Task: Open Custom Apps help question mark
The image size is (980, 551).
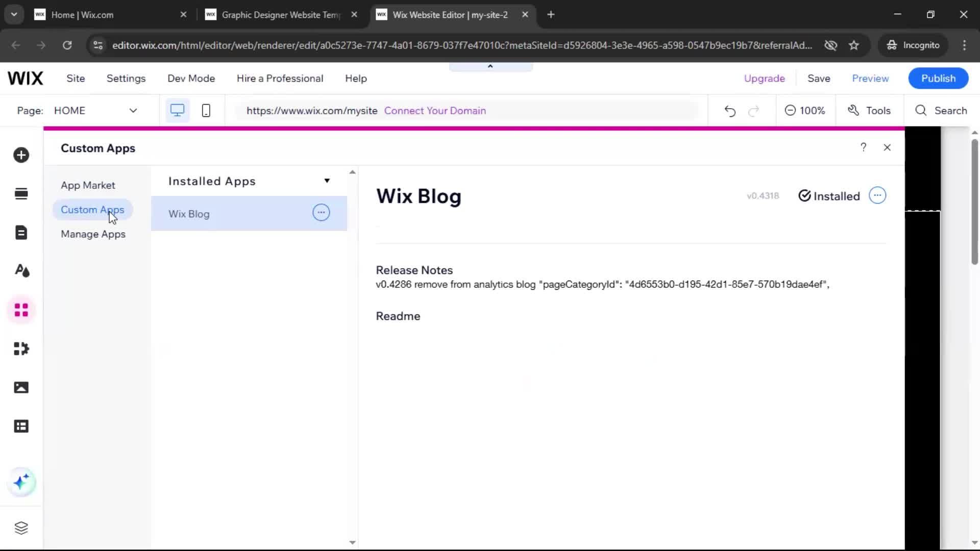Action: pyautogui.click(x=863, y=147)
